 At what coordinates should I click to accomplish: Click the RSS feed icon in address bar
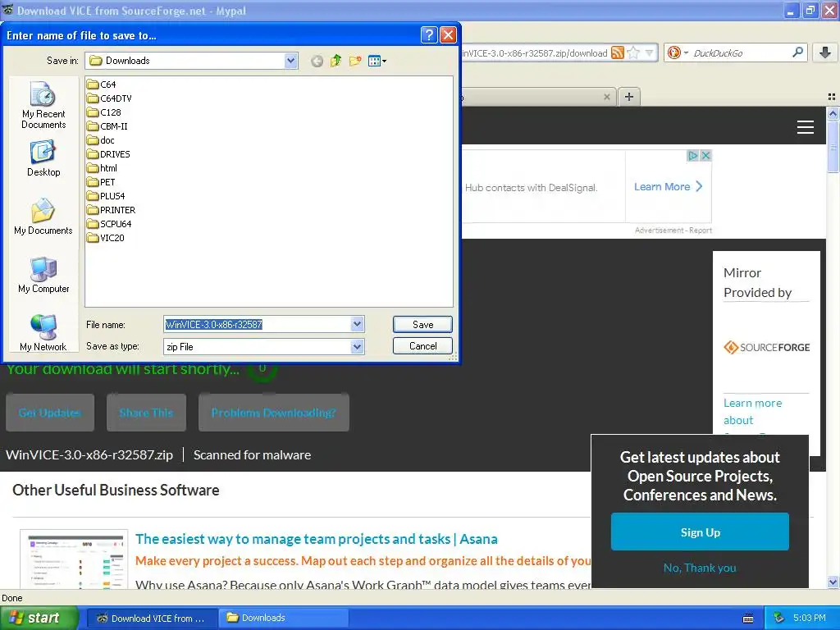tap(618, 52)
